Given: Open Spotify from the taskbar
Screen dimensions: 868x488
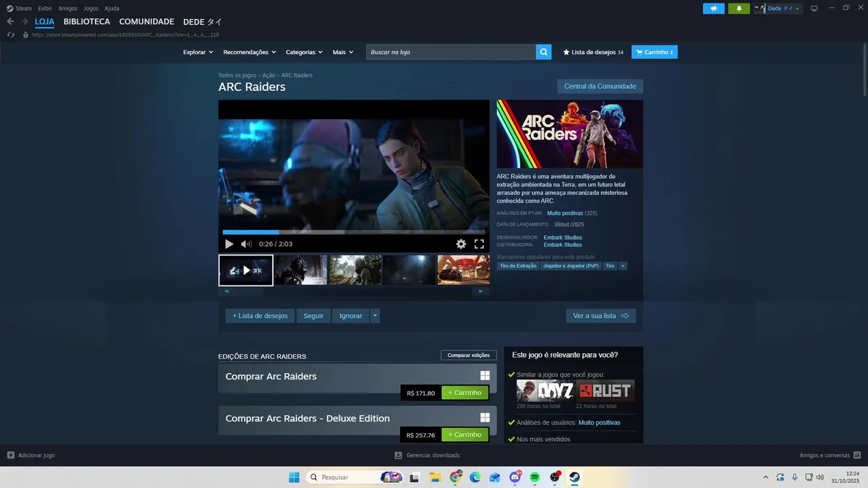Looking at the screenshot, I should (x=534, y=477).
